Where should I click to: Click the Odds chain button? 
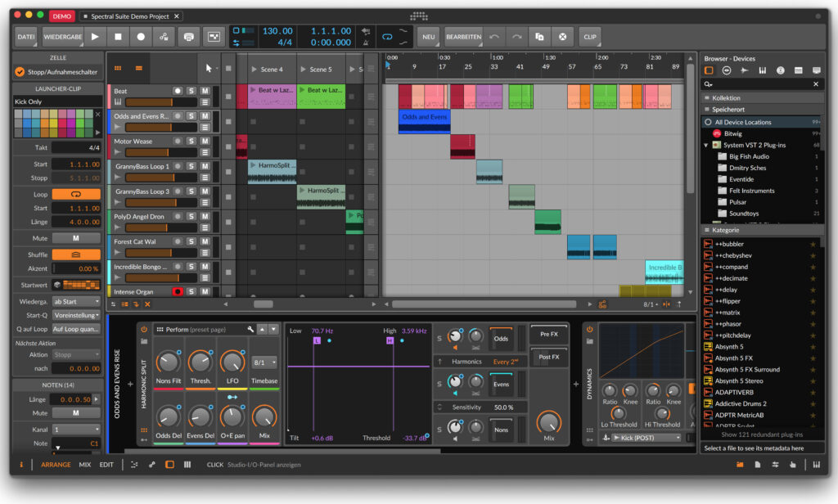(501, 338)
